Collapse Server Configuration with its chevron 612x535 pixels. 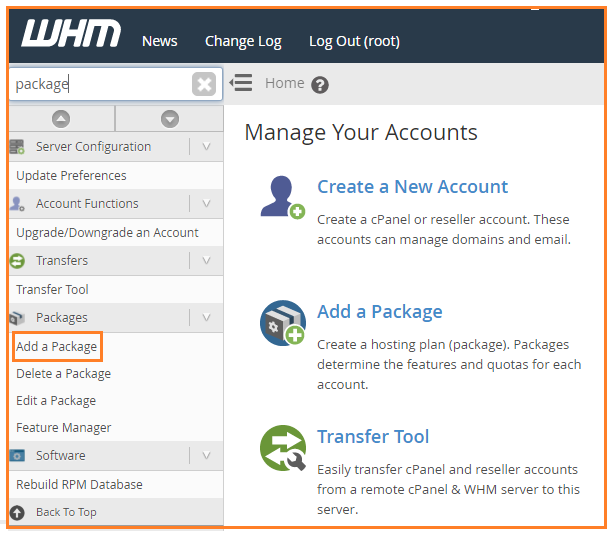206,147
